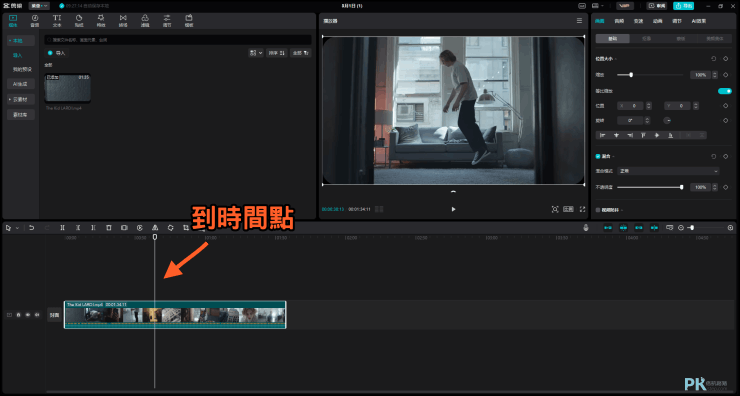Open the Templates tab icon
The height and width of the screenshot is (396, 740).
[x=189, y=21]
